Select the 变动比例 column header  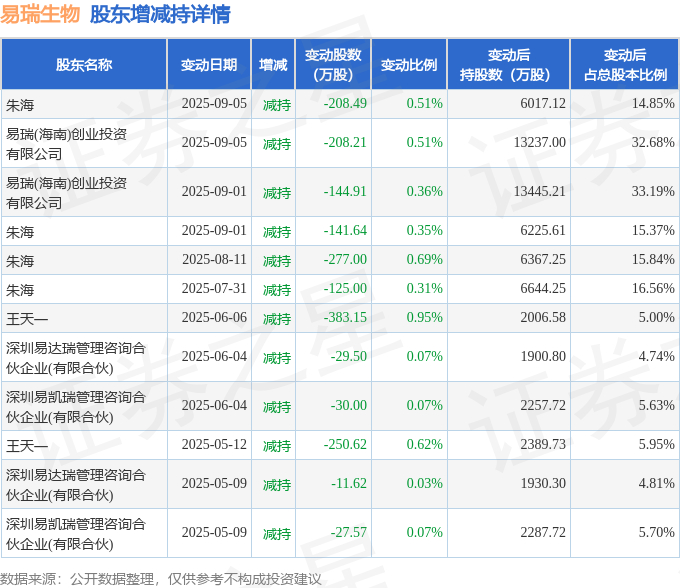pos(409,65)
